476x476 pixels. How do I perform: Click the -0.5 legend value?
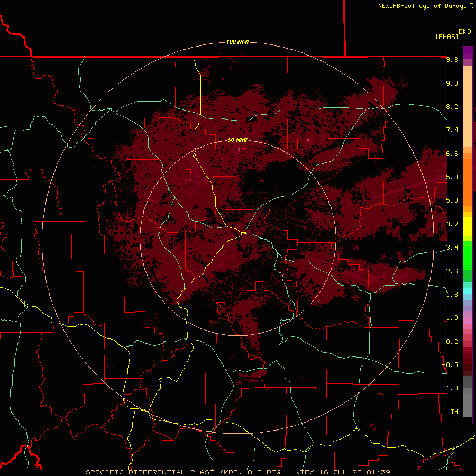coord(450,364)
